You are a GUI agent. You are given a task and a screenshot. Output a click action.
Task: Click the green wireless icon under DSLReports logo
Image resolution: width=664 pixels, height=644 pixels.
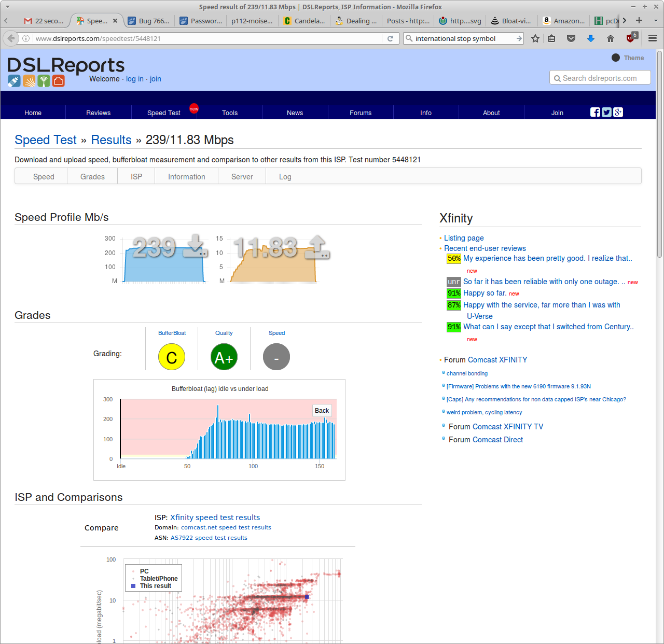(x=44, y=81)
